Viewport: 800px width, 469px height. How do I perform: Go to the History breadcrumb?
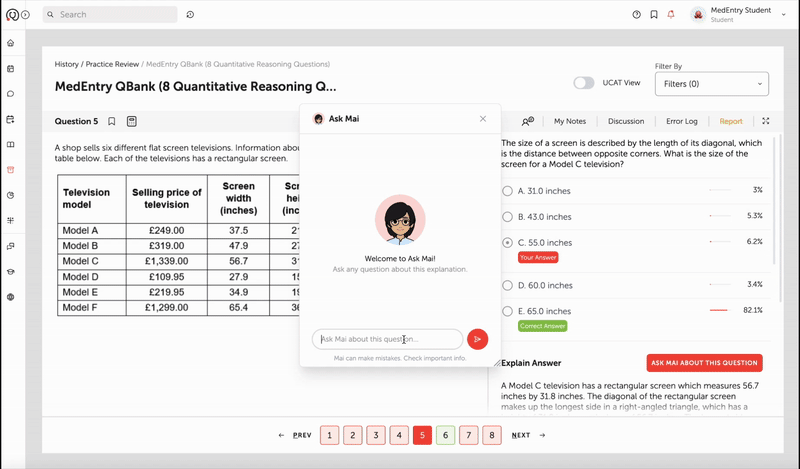pos(66,64)
